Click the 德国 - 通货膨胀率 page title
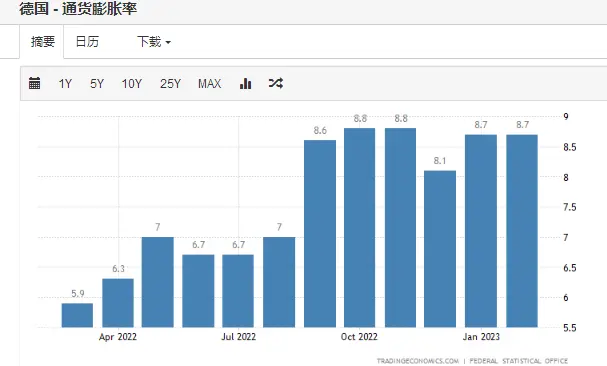Image resolution: width=607 pixels, height=366 pixels. pos(78,8)
